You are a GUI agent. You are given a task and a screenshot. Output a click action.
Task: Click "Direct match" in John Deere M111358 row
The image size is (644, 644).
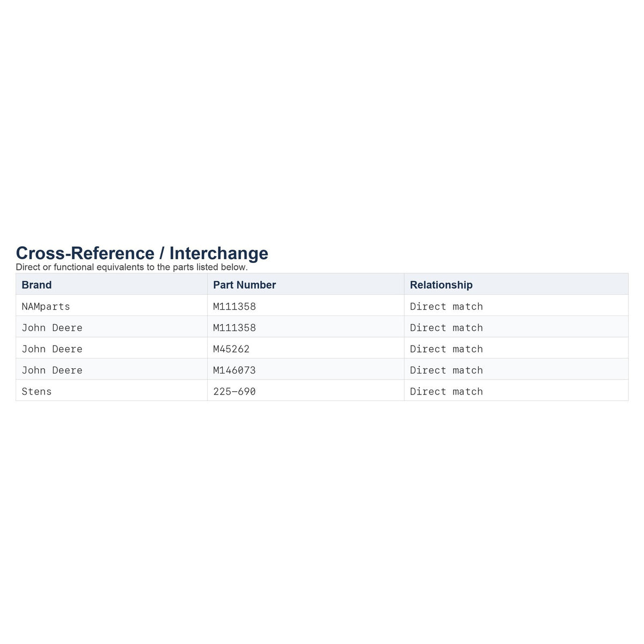pyautogui.click(x=447, y=328)
